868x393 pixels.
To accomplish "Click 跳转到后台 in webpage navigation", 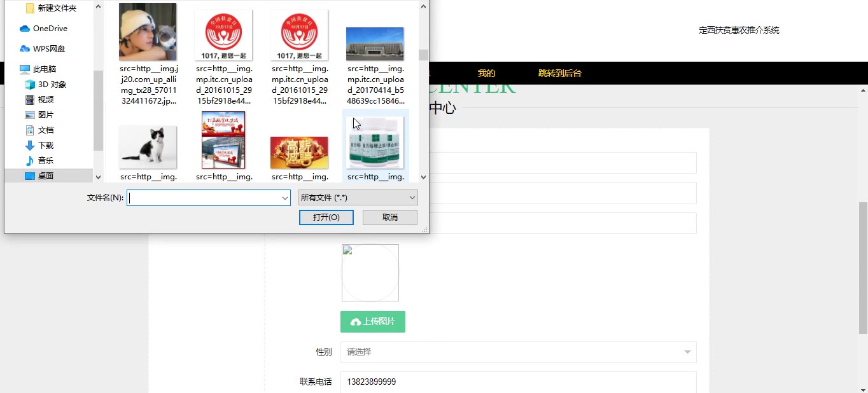I will [560, 73].
